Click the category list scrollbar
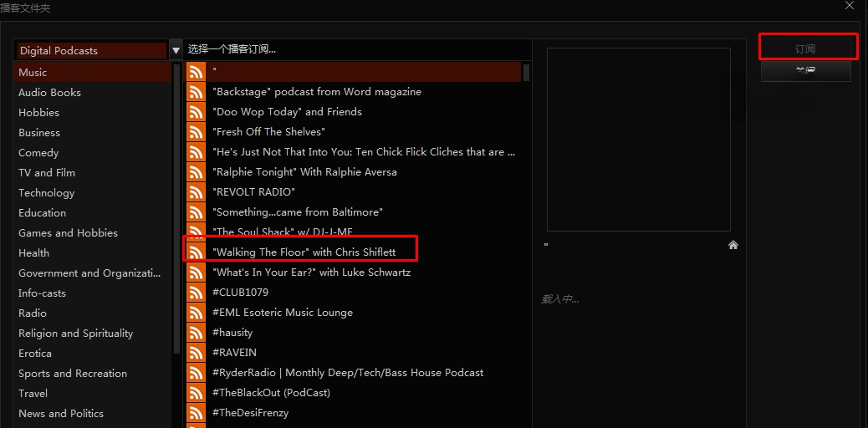 [x=176, y=209]
